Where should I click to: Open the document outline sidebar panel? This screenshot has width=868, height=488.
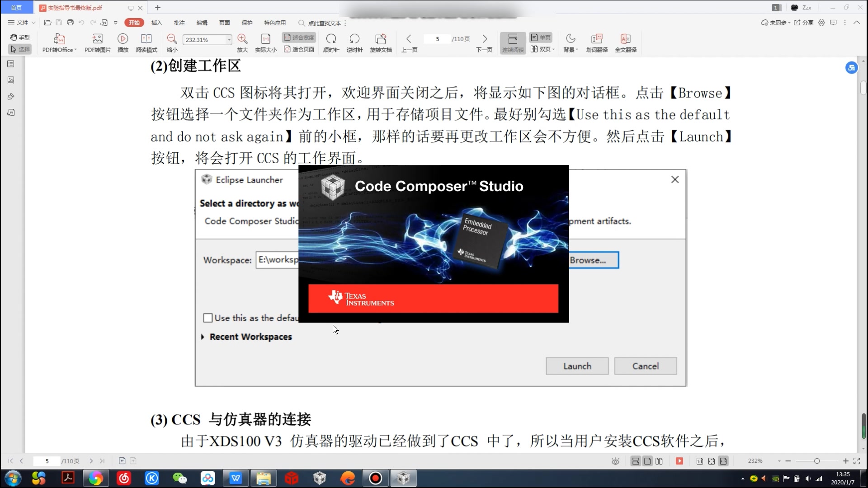click(x=11, y=64)
